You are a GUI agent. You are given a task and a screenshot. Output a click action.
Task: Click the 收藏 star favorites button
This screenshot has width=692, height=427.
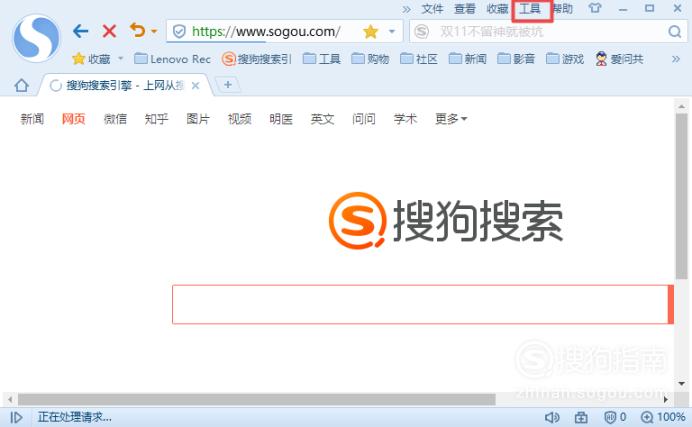click(91, 59)
